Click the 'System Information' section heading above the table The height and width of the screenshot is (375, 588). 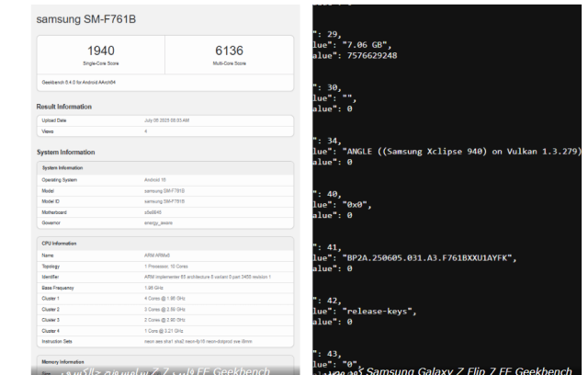click(x=65, y=153)
